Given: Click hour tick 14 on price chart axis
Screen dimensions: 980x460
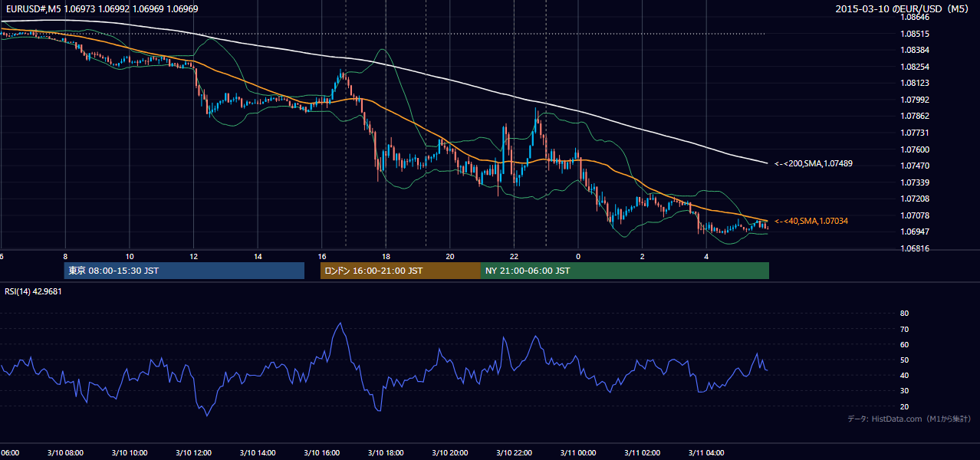Looking at the screenshot, I should [x=258, y=256].
